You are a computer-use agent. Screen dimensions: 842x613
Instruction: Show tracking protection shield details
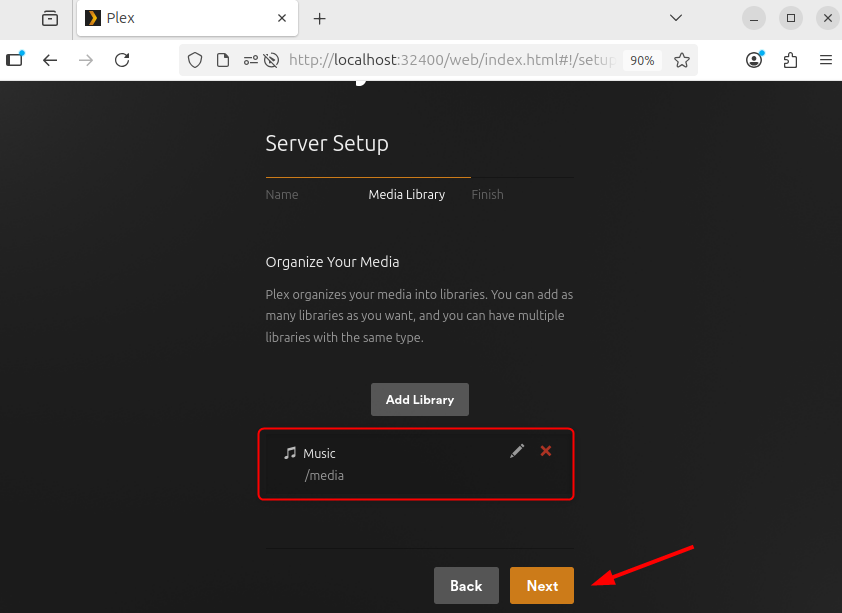point(195,60)
